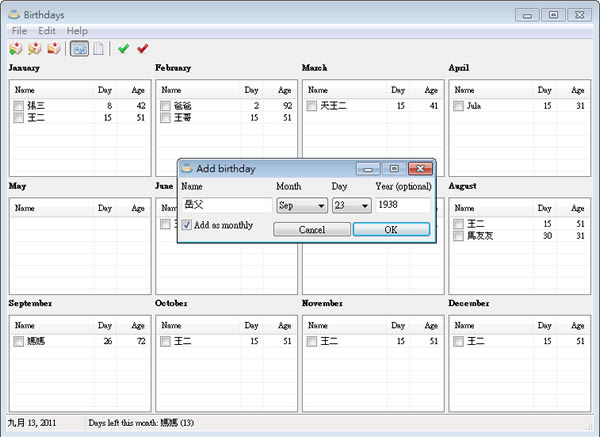Uncheck the Add as monthly checkbox
The image size is (600, 437).
point(187,226)
